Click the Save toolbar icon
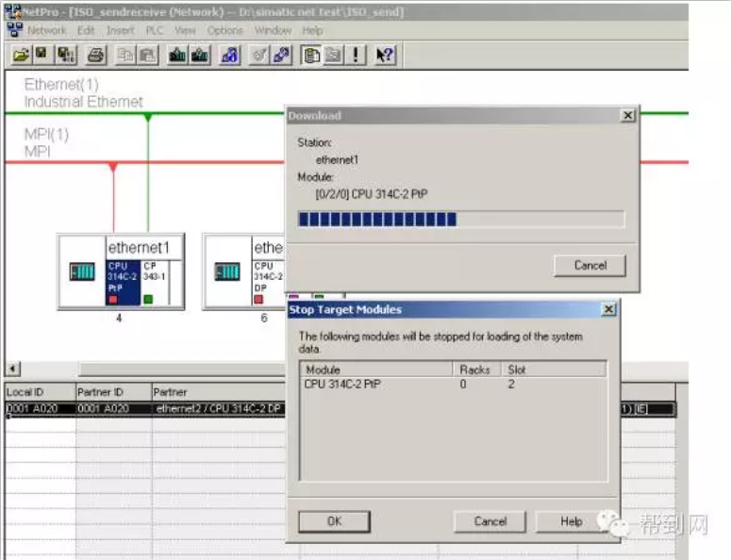 pos(42,55)
